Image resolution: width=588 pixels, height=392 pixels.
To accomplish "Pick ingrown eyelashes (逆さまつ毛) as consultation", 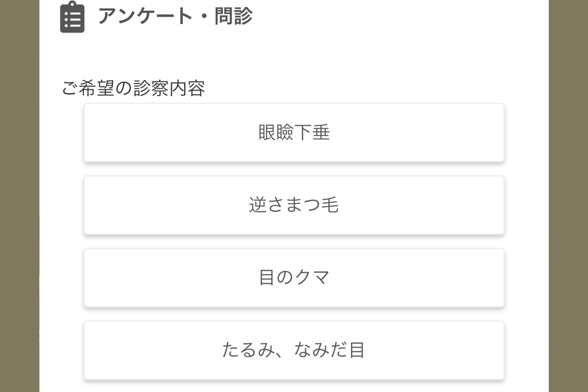I will (294, 205).
